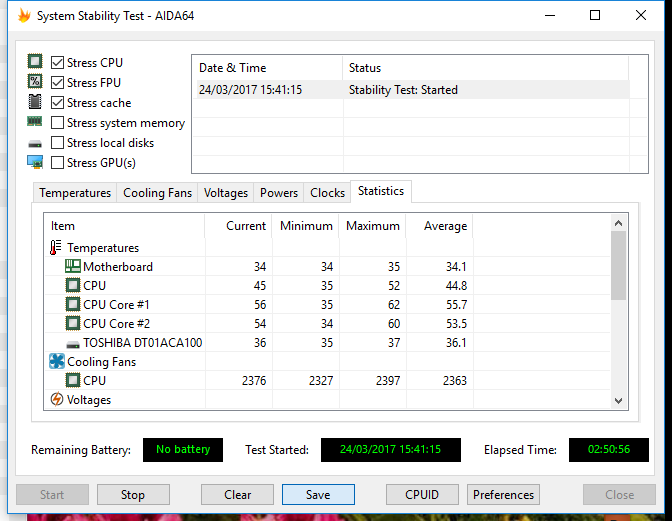This screenshot has height=521, width=672.
Task: Open Preferences
Action: [x=503, y=494]
